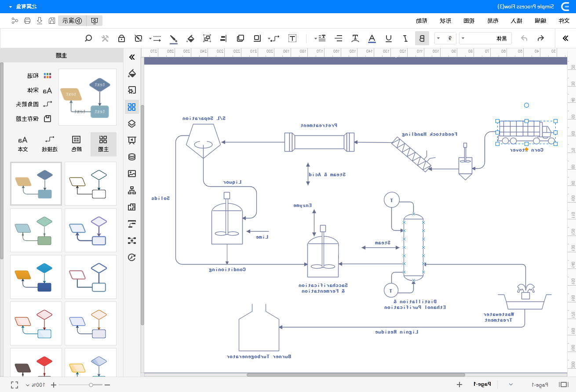The height and width of the screenshot is (392, 576).
Task: Open the 北溟有鱼 user account dropdown
Action: pos(23,7)
